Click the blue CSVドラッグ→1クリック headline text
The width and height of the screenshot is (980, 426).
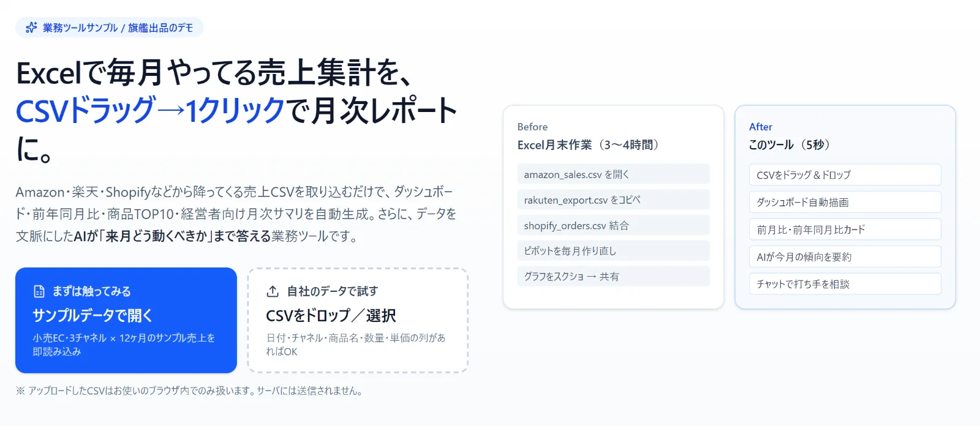click(150, 111)
